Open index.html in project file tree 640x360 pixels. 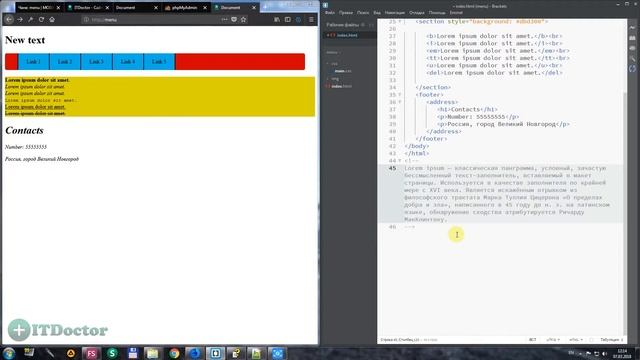point(341,86)
